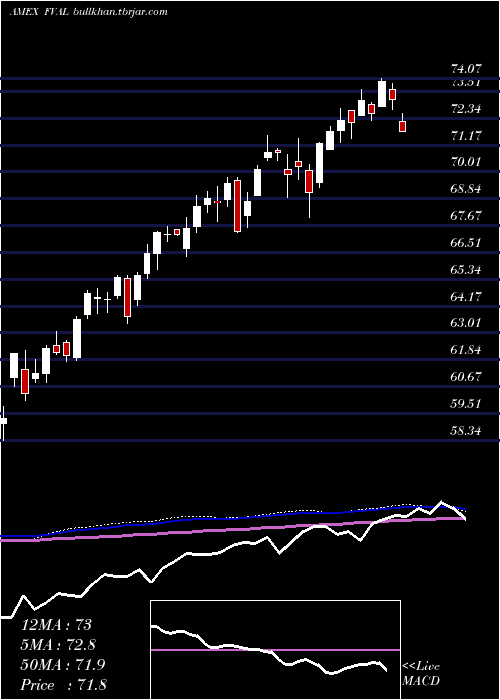Click the 60.67 price axis label
The image size is (500, 700).
pos(466,377)
